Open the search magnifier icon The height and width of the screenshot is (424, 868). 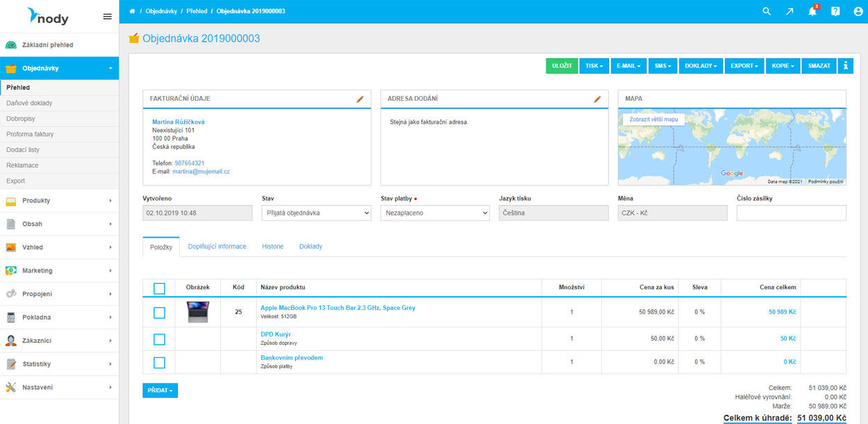tap(767, 11)
